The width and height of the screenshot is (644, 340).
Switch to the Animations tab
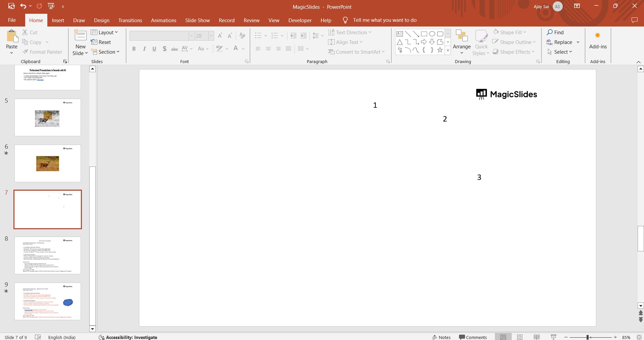(164, 20)
